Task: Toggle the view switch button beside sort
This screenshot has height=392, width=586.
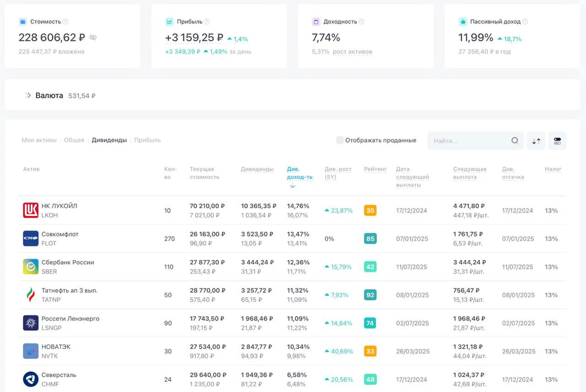Action: point(557,141)
